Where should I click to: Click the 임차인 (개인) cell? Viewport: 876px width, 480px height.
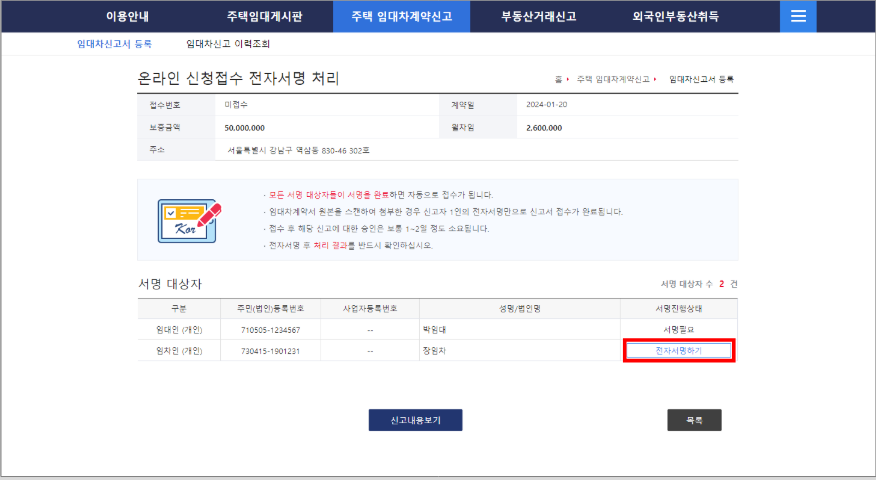[x=179, y=351]
